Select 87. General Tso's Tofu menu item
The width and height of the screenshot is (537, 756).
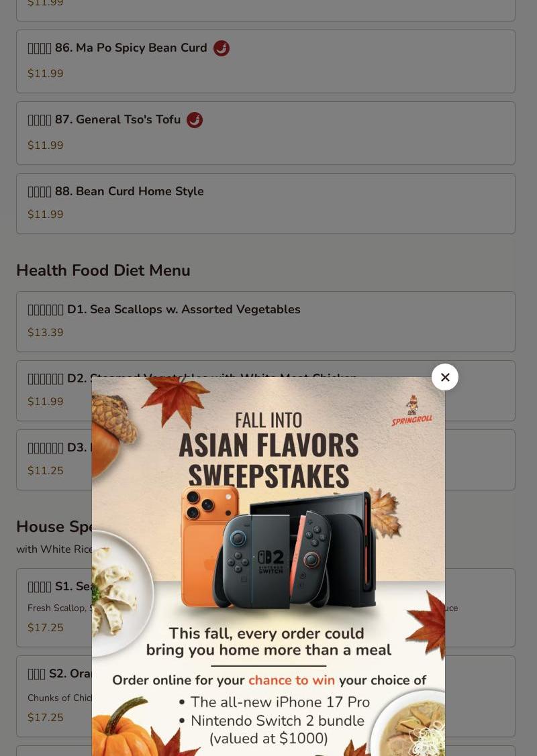point(266,133)
